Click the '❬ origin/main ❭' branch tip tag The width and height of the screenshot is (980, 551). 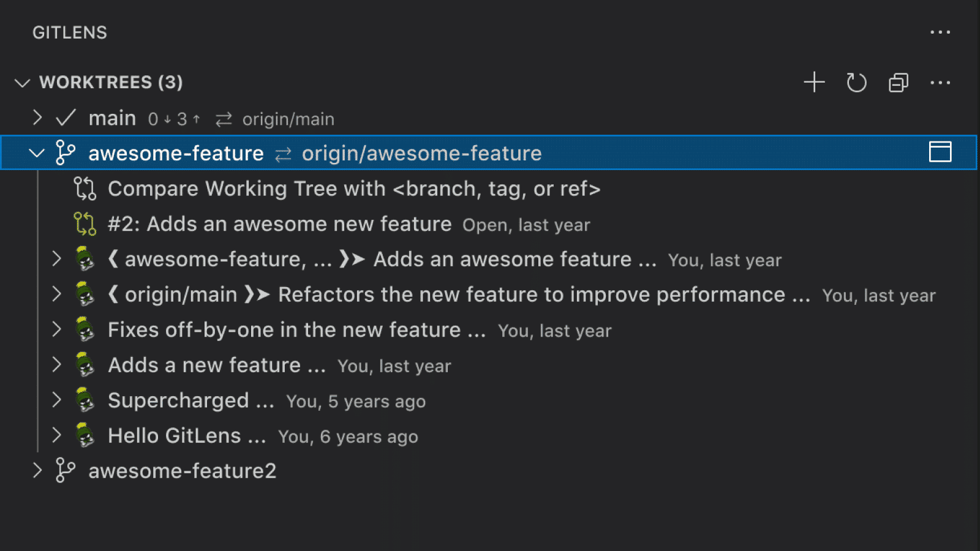coord(189,294)
